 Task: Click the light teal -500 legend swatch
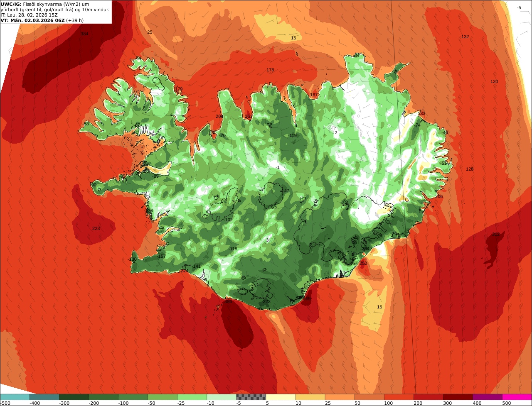(15, 396)
